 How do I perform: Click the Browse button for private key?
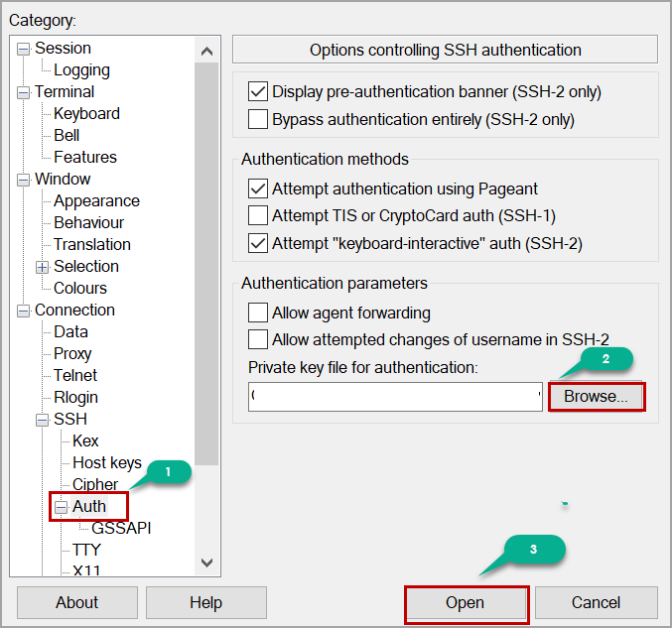(596, 397)
